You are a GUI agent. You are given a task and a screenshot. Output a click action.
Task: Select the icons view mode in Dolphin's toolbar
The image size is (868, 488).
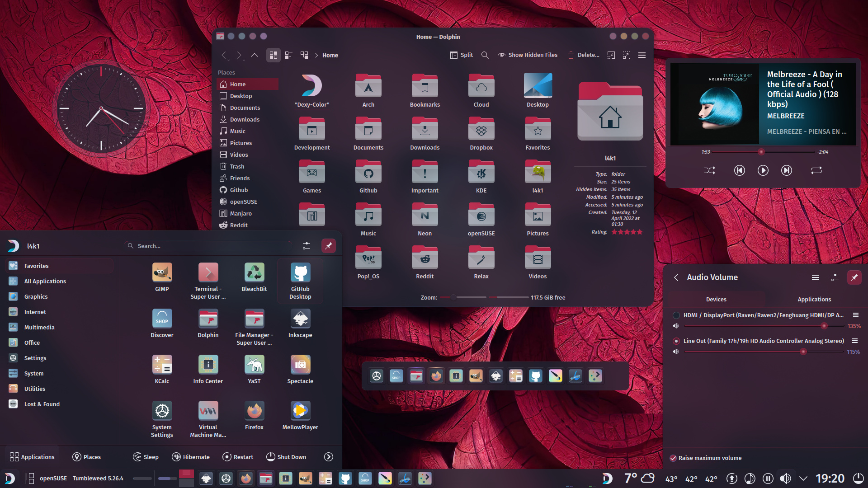click(273, 55)
